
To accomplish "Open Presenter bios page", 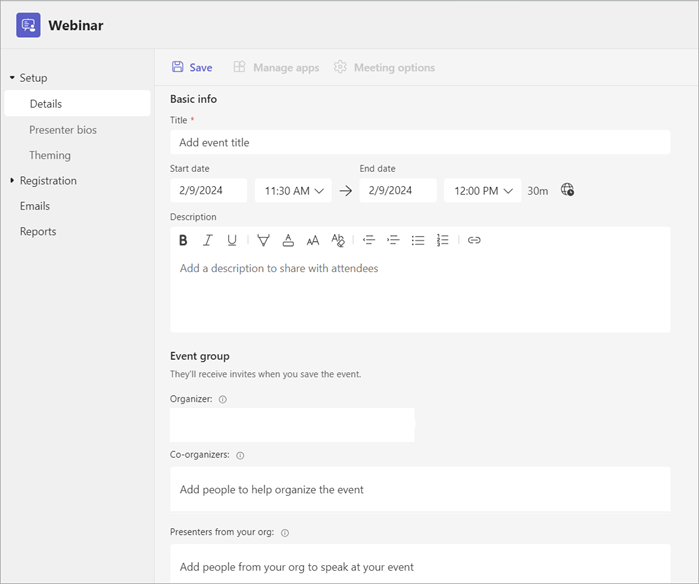I will click(x=63, y=130).
